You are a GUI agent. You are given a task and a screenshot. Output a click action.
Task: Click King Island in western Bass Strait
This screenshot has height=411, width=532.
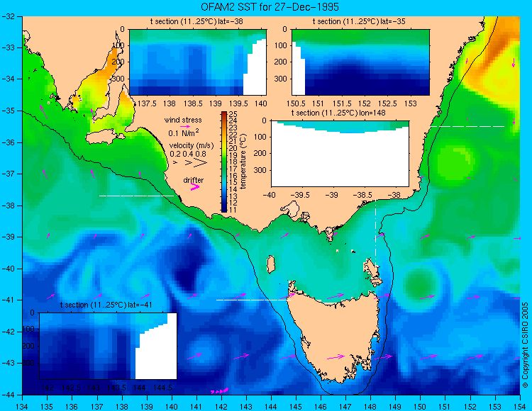270,264
